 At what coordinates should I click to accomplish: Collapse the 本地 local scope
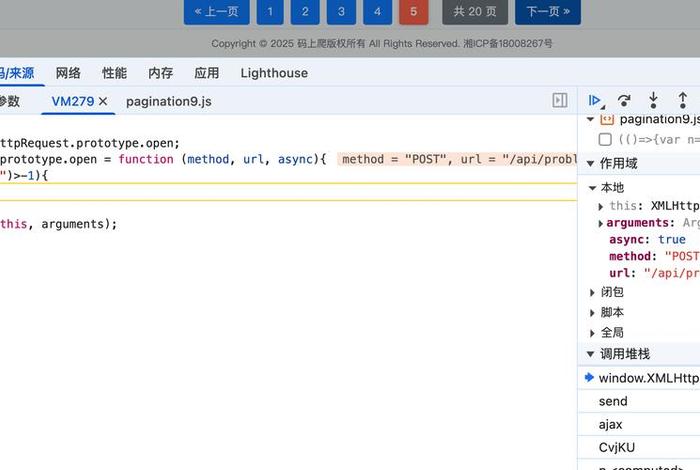pos(592,188)
